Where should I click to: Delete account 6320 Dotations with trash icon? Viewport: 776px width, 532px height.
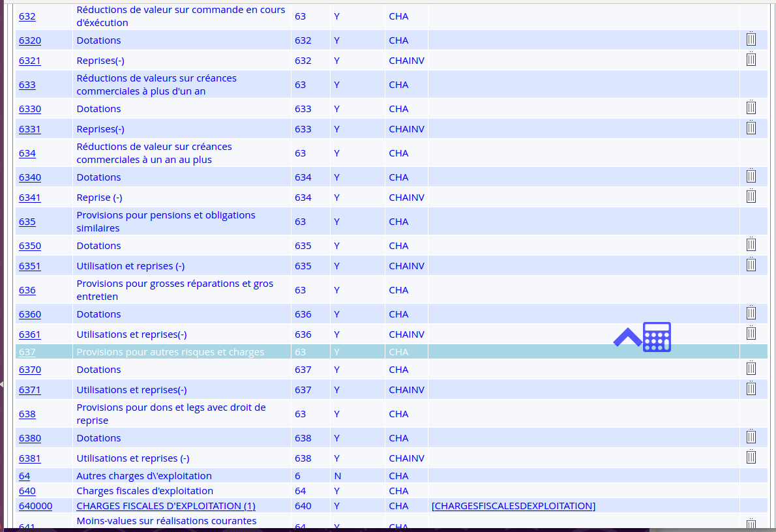point(751,40)
